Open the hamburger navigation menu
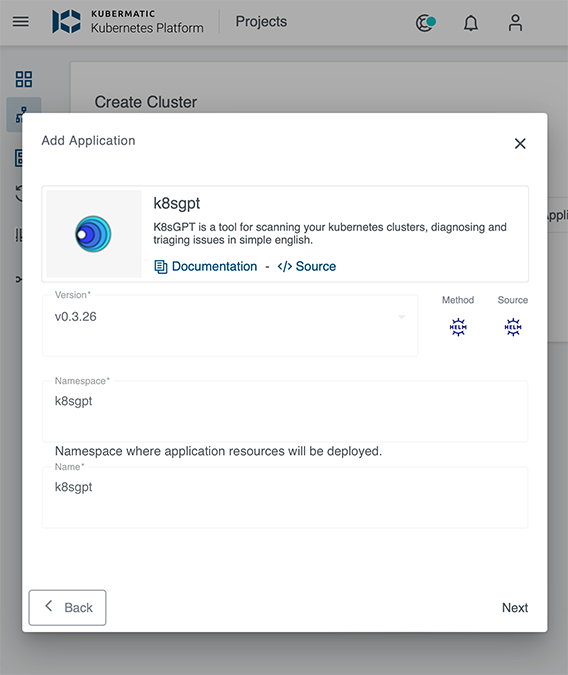 tap(21, 22)
